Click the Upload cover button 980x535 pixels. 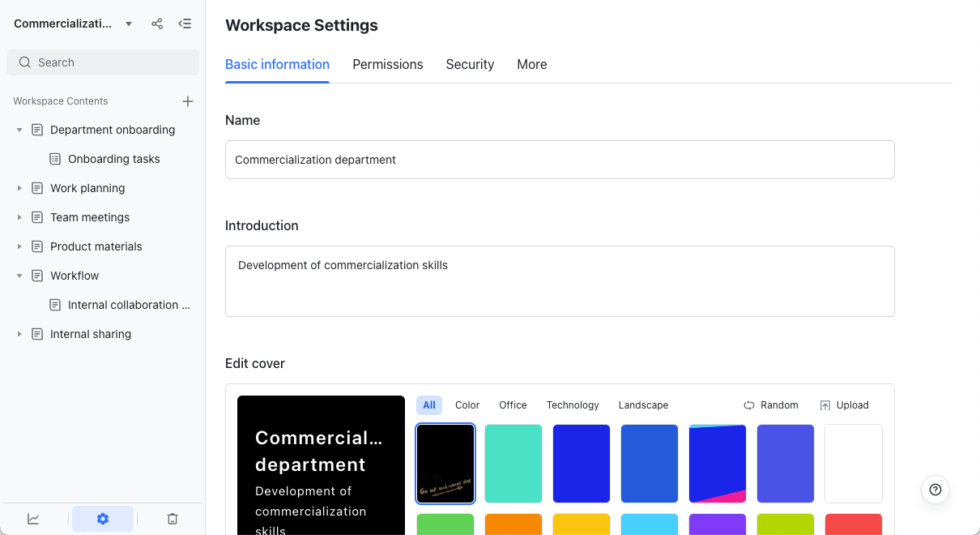click(x=844, y=405)
